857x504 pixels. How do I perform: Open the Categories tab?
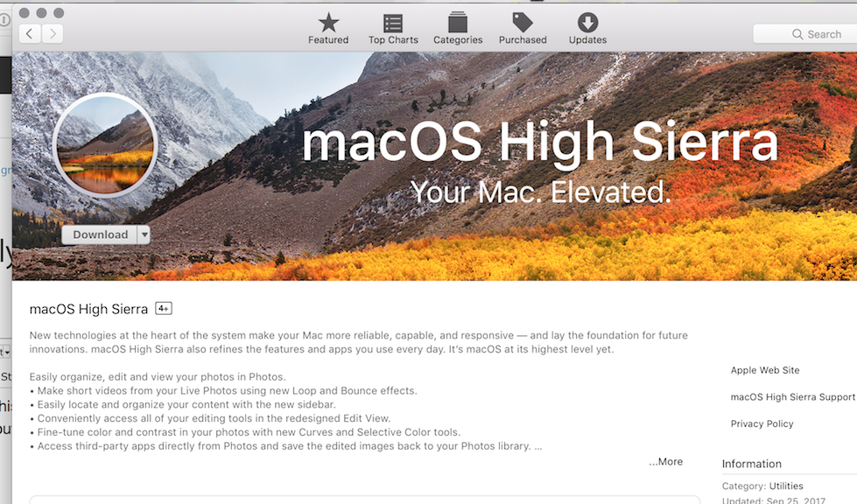coord(458,29)
